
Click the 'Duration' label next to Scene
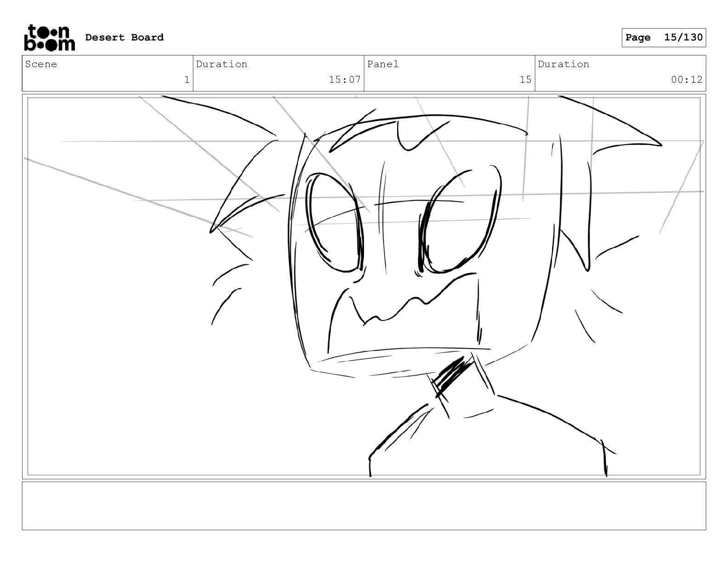click(x=222, y=64)
